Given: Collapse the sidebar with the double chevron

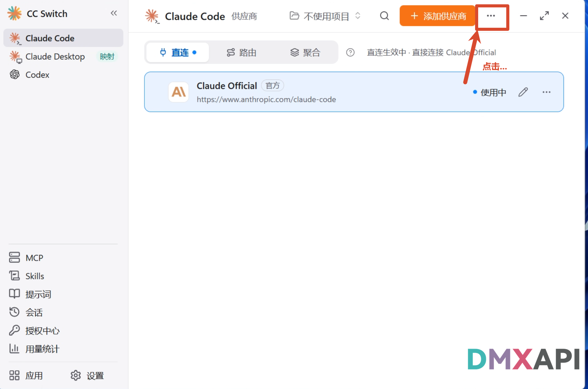Looking at the screenshot, I should click(x=114, y=13).
